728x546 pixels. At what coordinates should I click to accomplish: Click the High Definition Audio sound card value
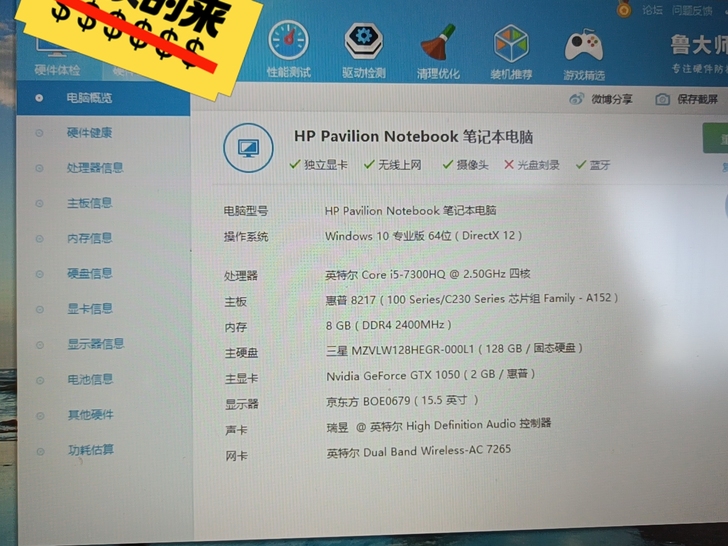tap(439, 425)
